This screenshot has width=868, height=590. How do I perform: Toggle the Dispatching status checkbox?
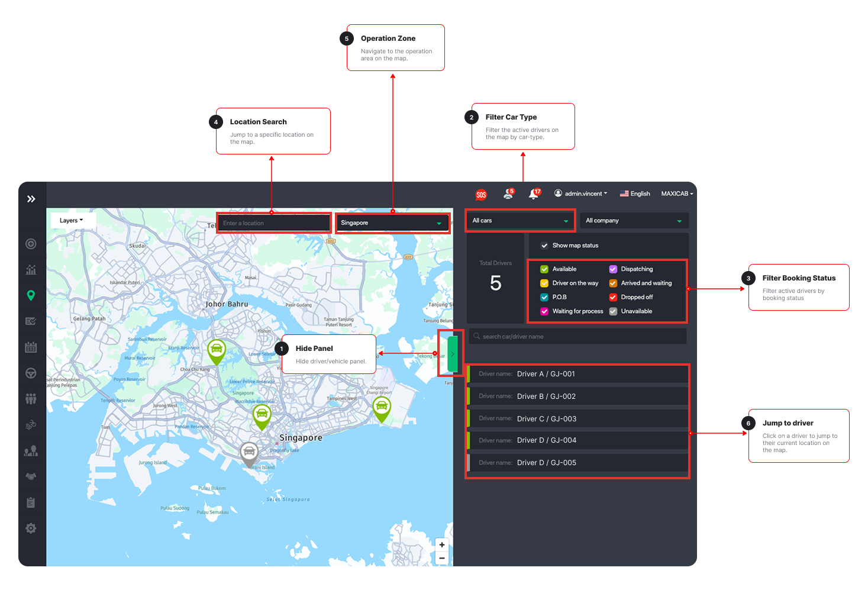(613, 269)
